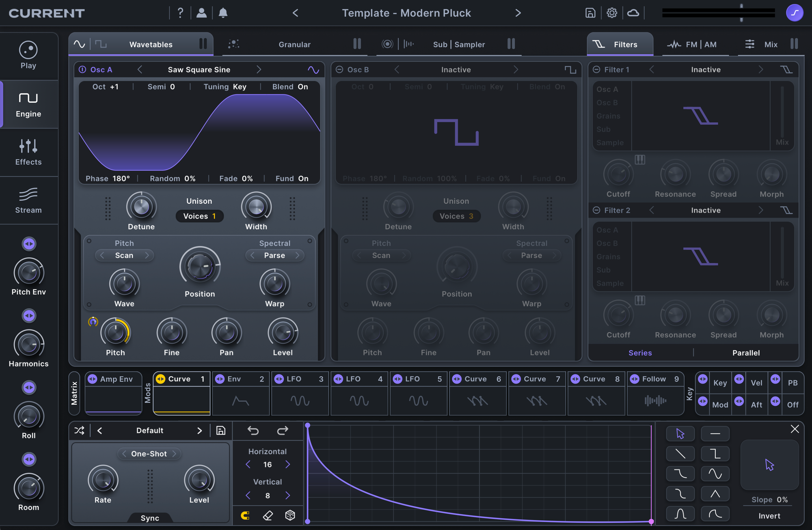Toggle Osc A power button
812x530 pixels.
point(82,69)
